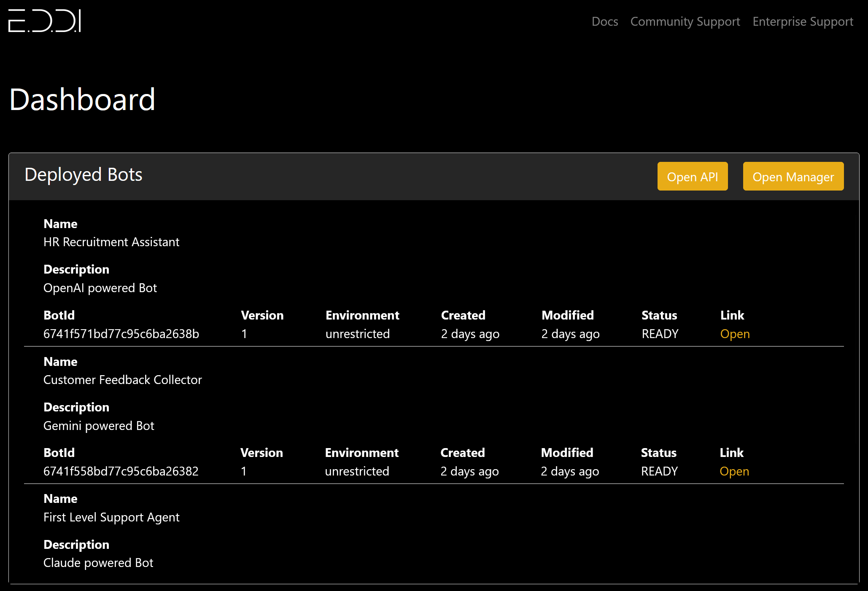Click the Docs navigation link
This screenshot has height=591, width=868.
click(x=606, y=22)
